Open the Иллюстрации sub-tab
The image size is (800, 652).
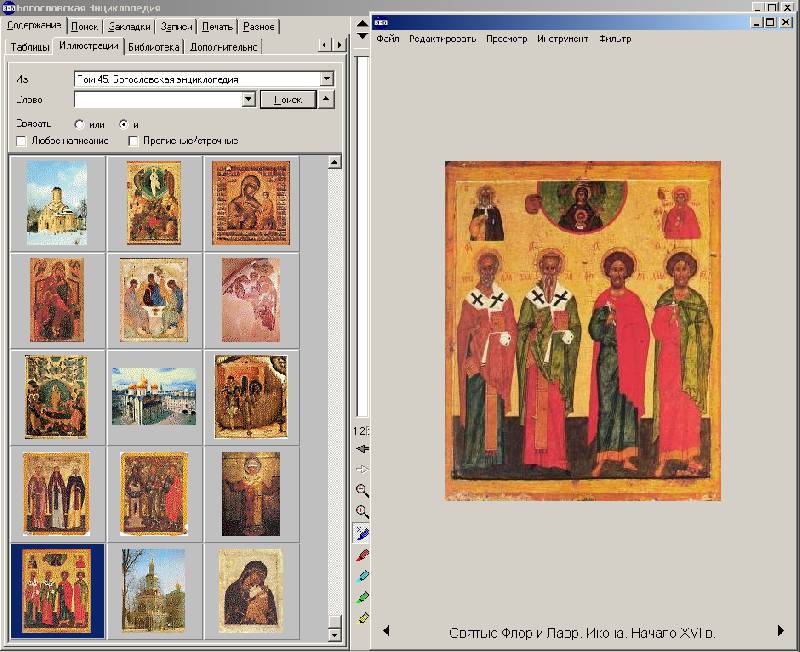pos(89,46)
